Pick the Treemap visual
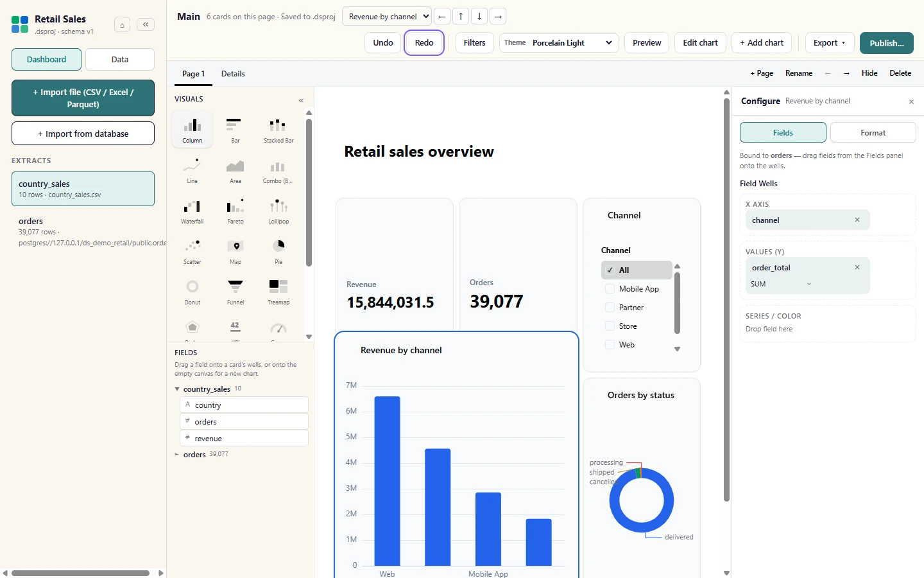The height and width of the screenshot is (578, 924). [x=278, y=291]
